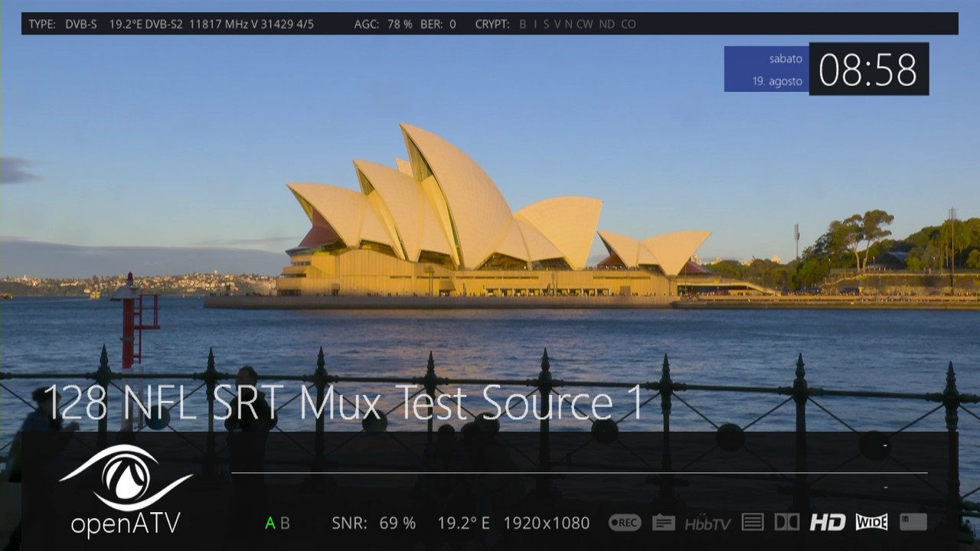Click the TYPE: DVB-S label

point(63,24)
